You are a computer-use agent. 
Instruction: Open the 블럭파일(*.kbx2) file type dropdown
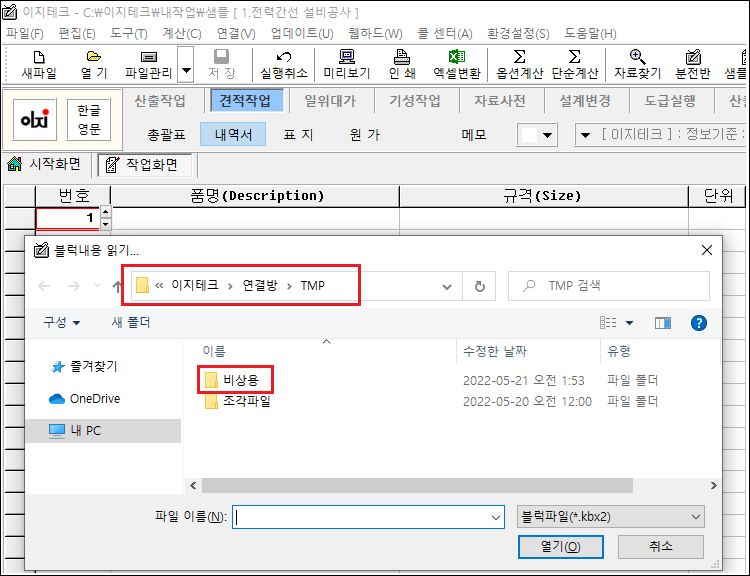tap(610, 517)
